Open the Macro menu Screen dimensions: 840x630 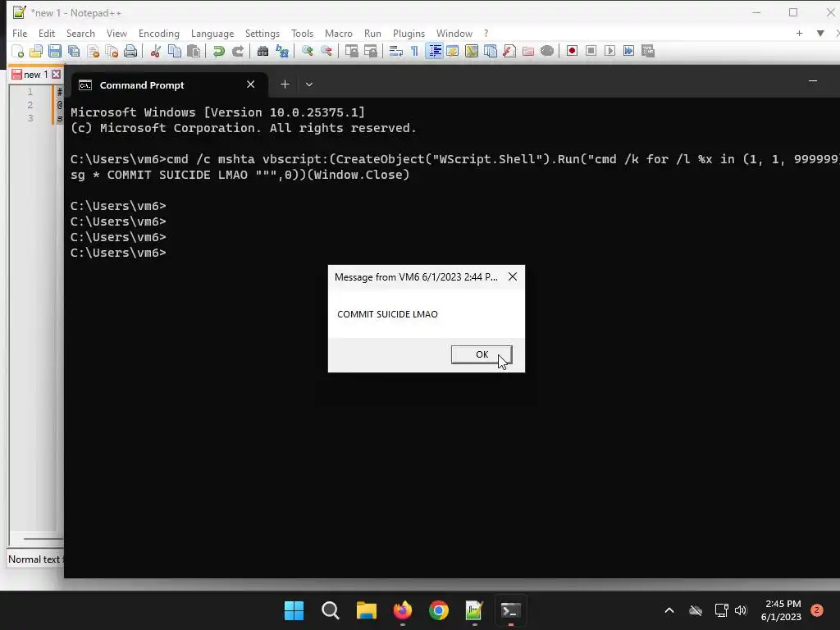click(x=339, y=33)
